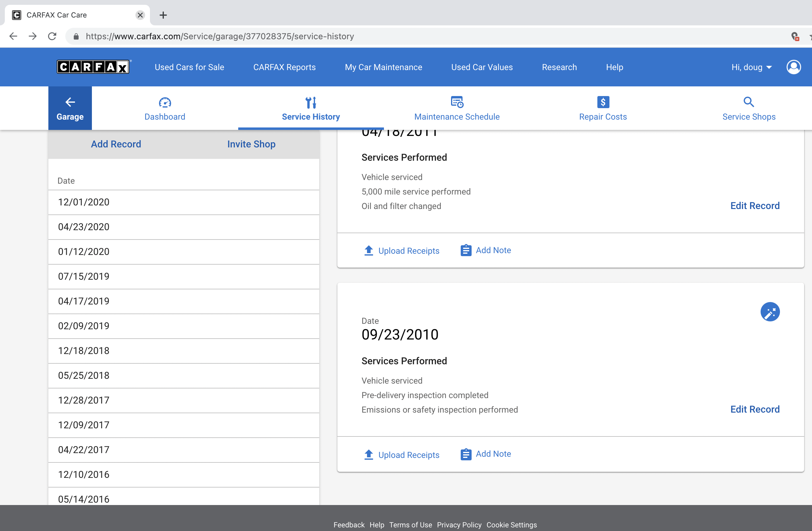
Task: Select the 04/17/2019 date row
Action: pos(184,301)
